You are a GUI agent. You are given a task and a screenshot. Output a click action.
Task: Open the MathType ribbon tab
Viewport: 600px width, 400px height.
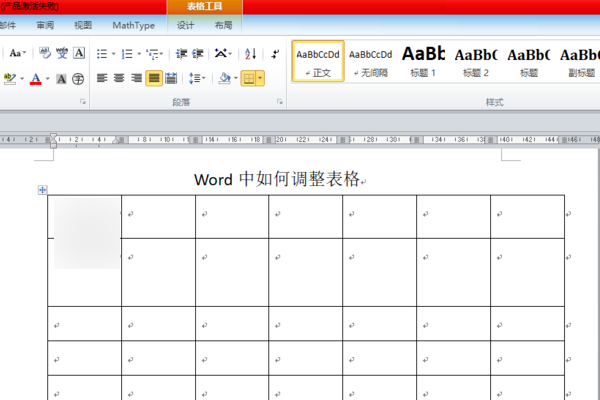[x=134, y=26]
